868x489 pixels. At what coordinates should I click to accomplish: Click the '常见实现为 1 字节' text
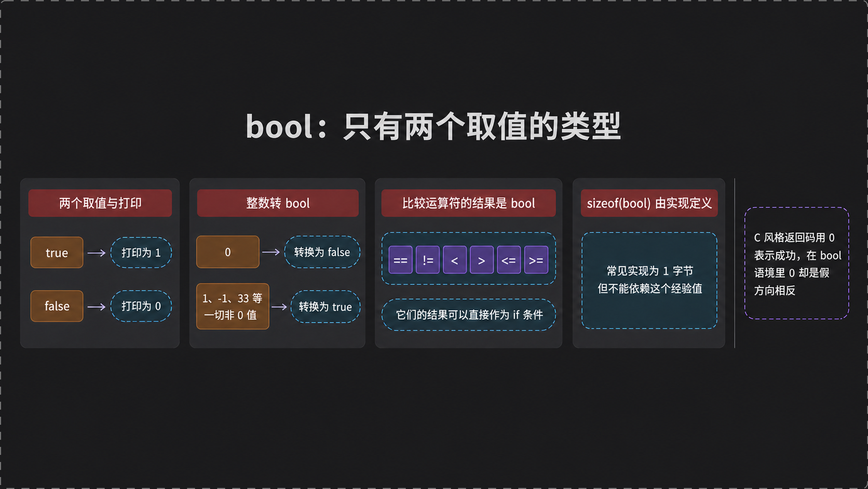[x=649, y=271]
